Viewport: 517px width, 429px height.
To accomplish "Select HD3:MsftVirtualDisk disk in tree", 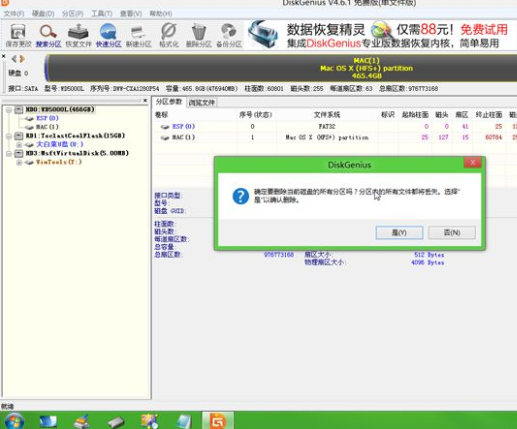I will click(77, 153).
